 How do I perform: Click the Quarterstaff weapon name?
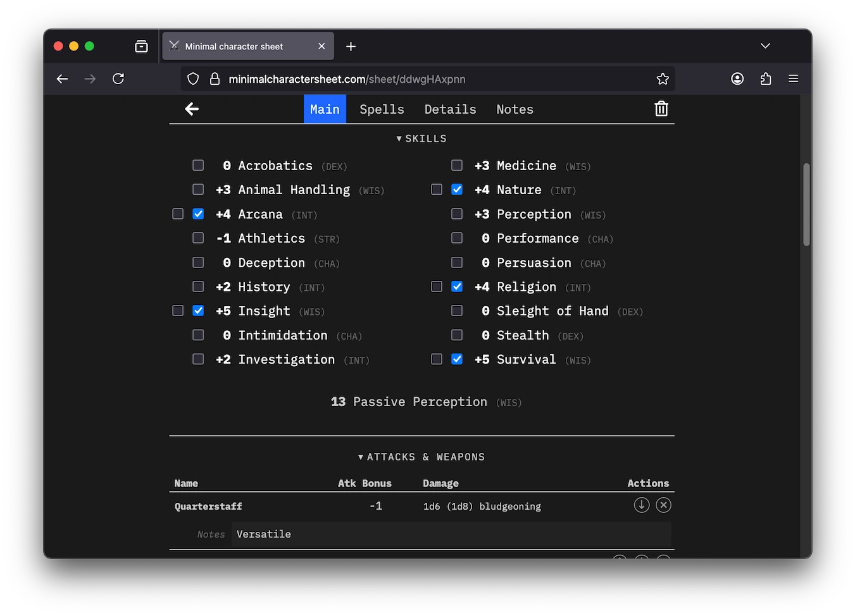pyautogui.click(x=208, y=507)
